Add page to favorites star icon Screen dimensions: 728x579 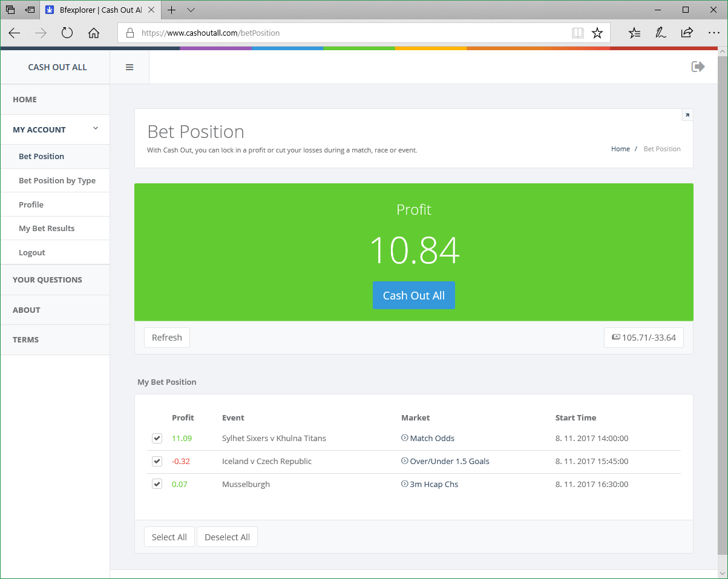pos(597,33)
